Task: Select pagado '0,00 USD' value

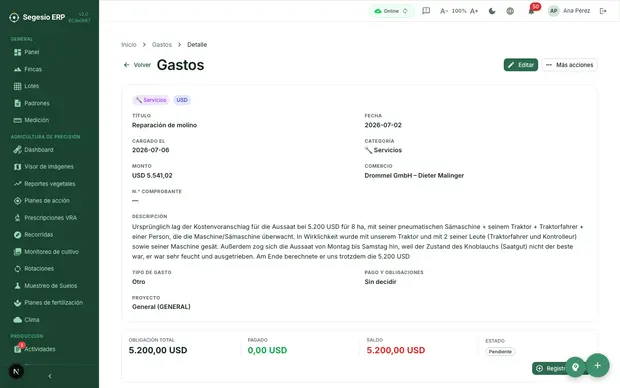Action: pyautogui.click(x=267, y=350)
